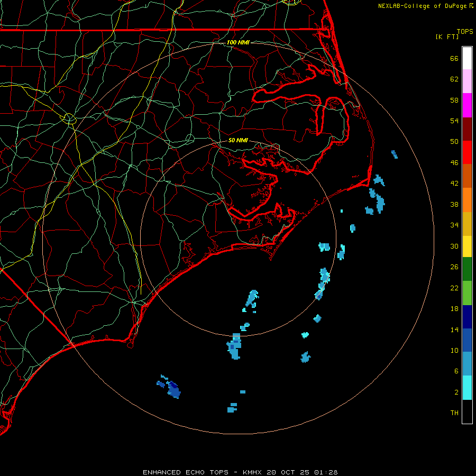Viewport: 476px width, 476px height.
Task: Click the "14" legend value
Action: [454, 330]
